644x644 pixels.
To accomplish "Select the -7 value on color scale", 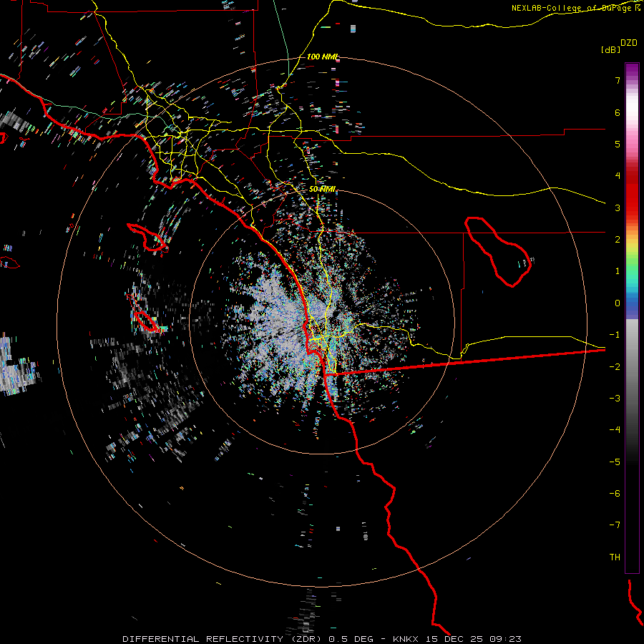I will (615, 525).
